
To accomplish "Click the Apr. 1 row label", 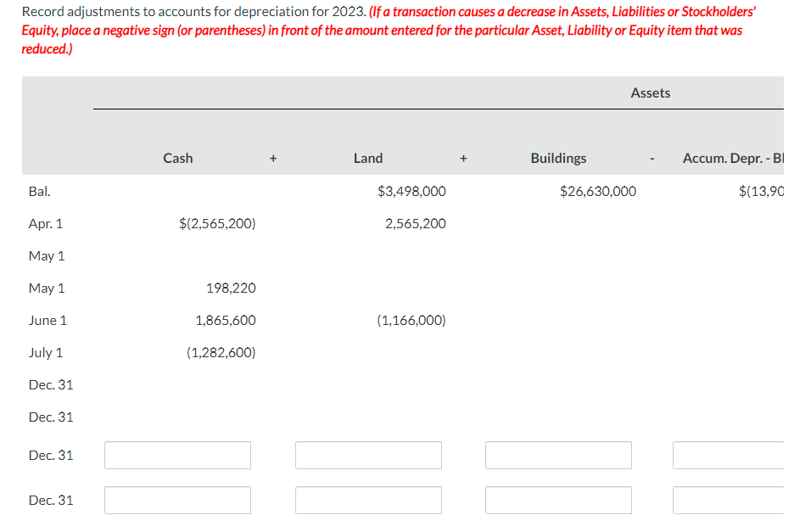I will pos(47,223).
